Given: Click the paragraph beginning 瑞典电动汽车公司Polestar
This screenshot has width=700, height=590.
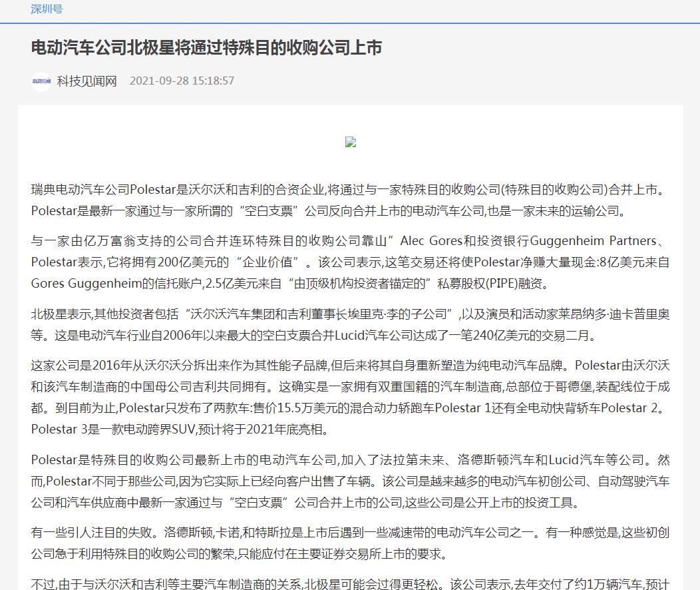Looking at the screenshot, I should click(x=350, y=200).
